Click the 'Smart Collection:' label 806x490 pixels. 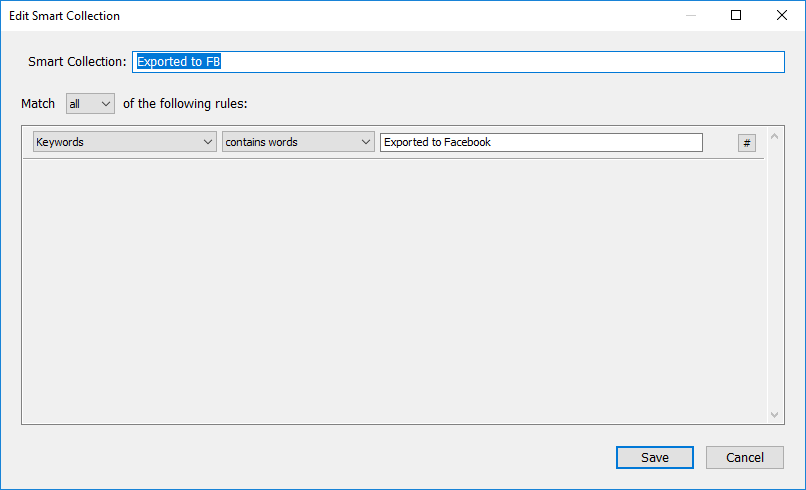pyautogui.click(x=77, y=62)
